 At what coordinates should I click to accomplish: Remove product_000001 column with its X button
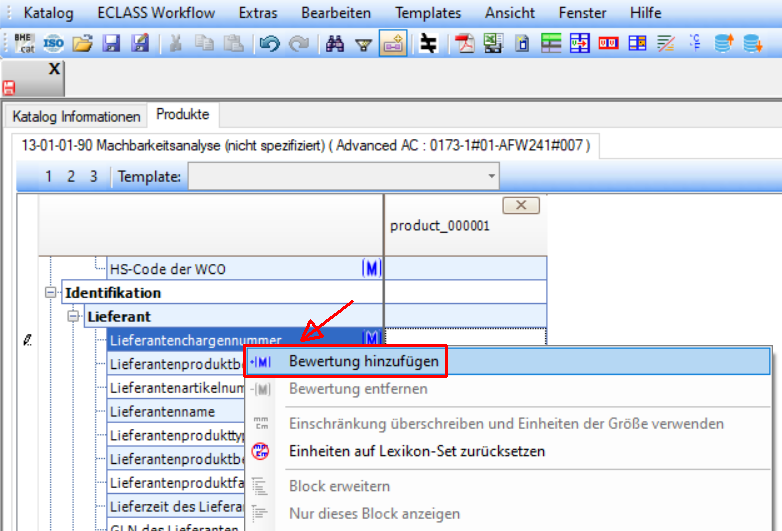521,205
